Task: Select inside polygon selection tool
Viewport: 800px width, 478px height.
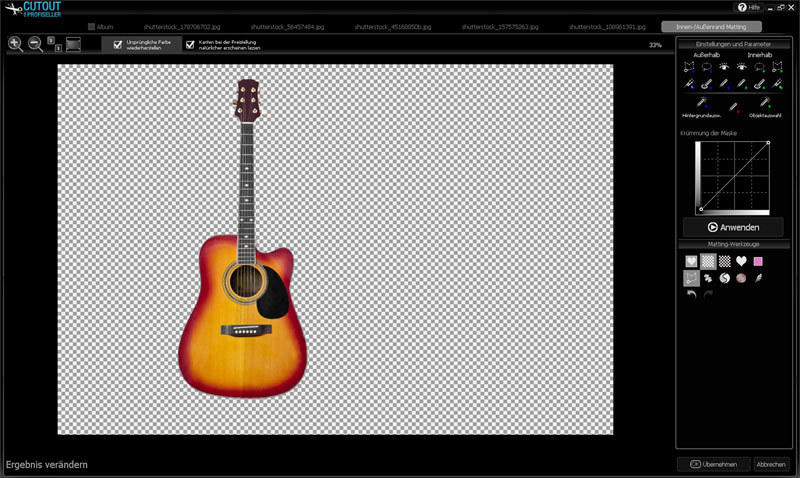Action: point(777,67)
